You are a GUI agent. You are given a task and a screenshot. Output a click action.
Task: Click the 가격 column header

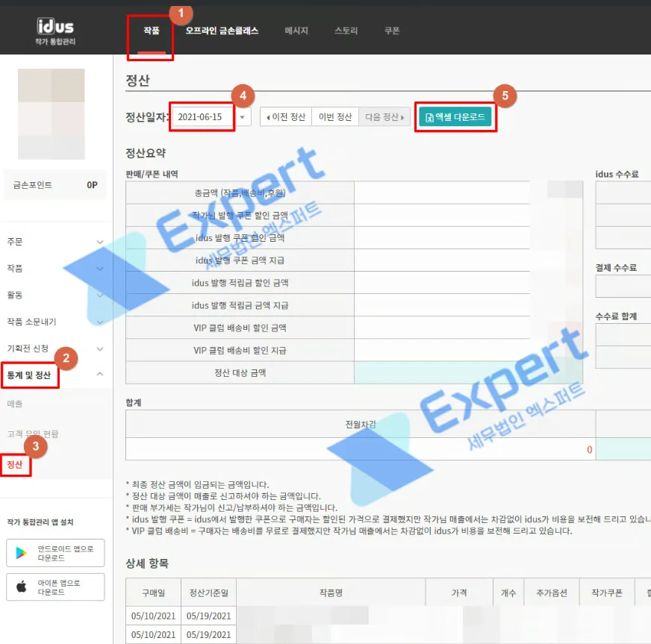point(459,593)
